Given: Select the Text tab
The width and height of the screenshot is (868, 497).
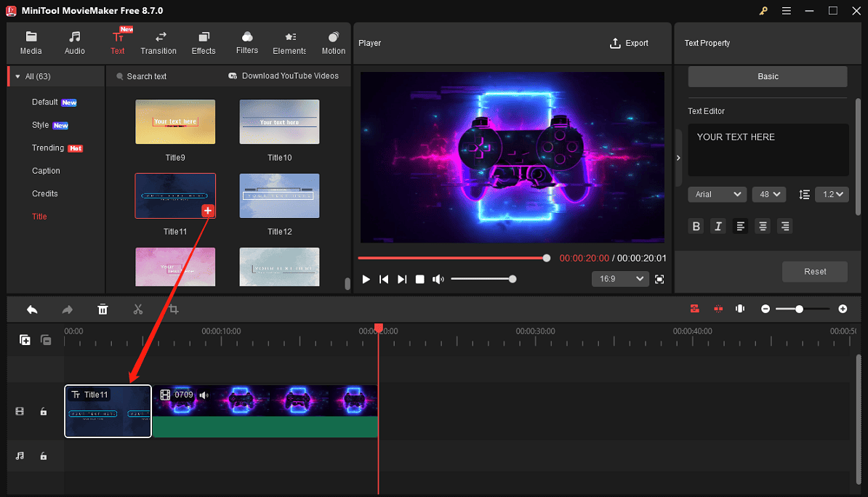Looking at the screenshot, I should point(117,43).
